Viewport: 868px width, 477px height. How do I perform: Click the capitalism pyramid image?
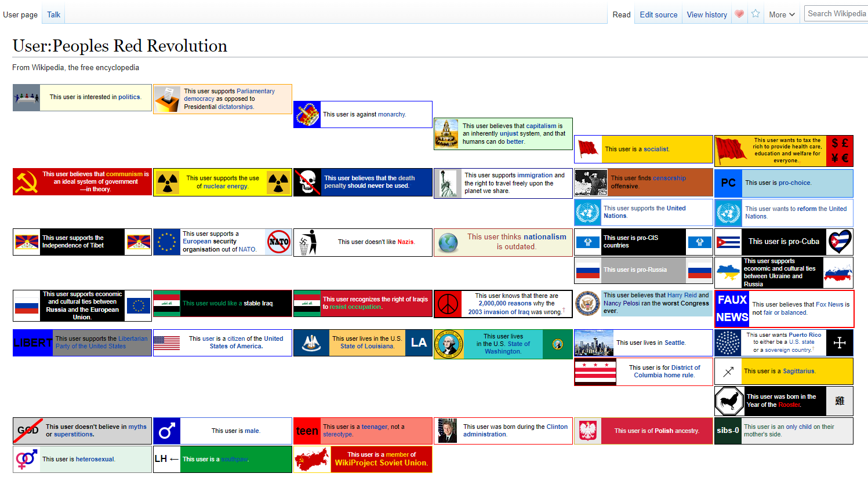tap(447, 134)
